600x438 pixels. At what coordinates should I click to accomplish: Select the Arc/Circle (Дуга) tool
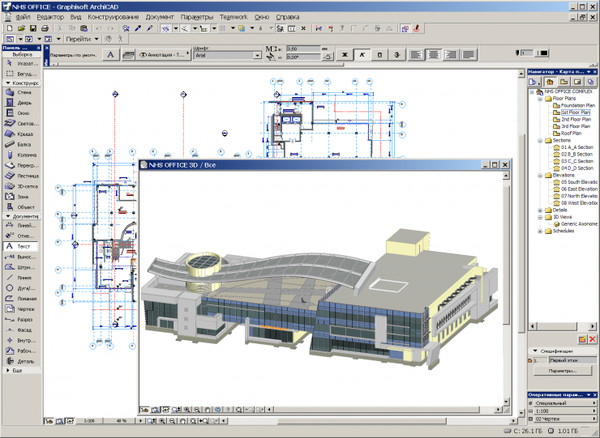pos(22,288)
